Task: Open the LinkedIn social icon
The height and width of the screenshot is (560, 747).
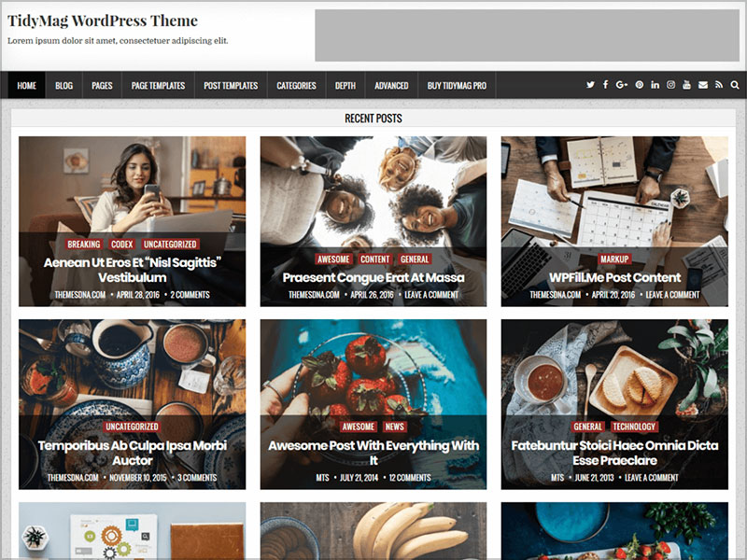Action: click(x=655, y=85)
